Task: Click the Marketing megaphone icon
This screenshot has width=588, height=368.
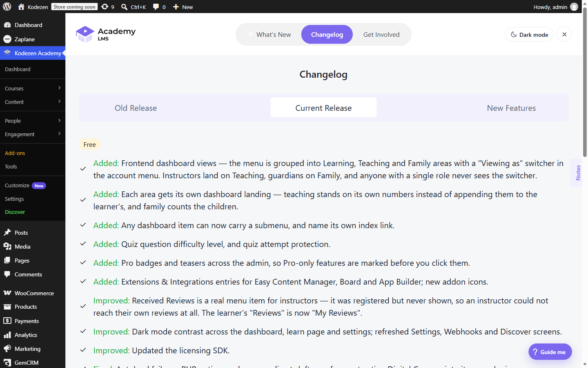Action: click(7, 349)
